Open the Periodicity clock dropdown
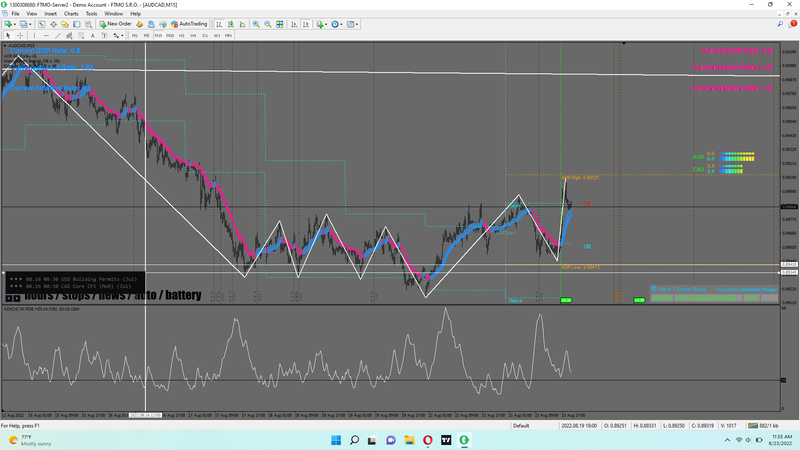800x450 pixels. coord(337,24)
